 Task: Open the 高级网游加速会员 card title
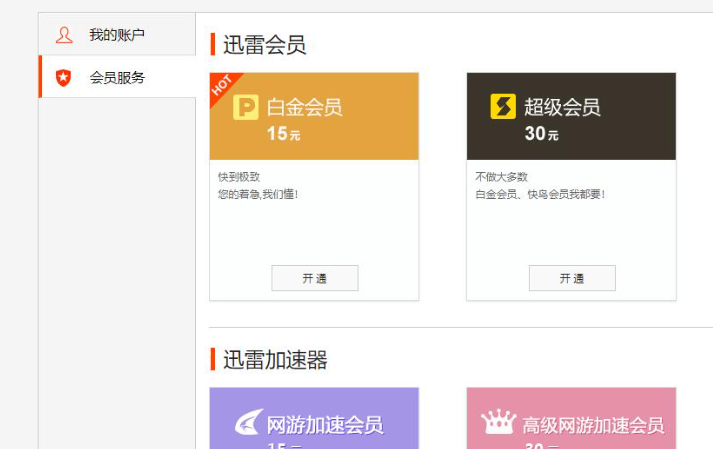click(593, 425)
